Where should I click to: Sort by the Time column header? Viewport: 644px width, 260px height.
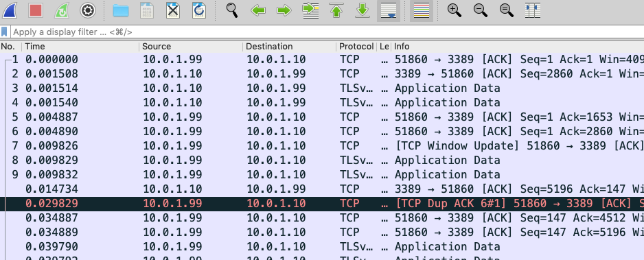(80, 47)
